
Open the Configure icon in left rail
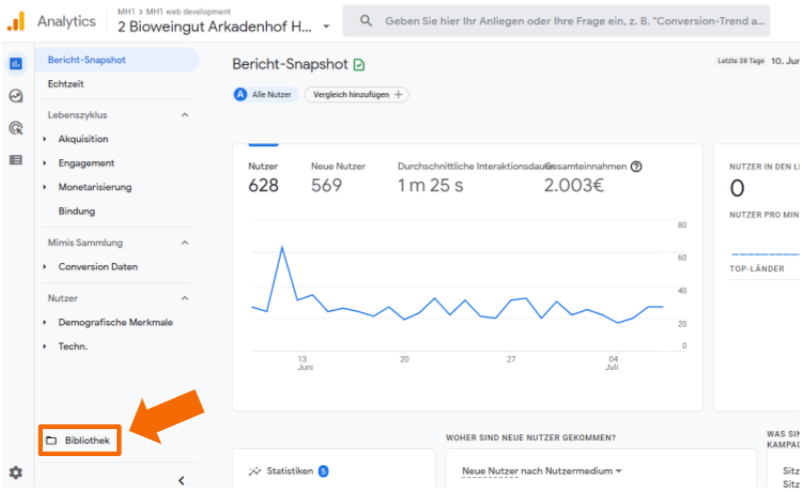pyautogui.click(x=15, y=159)
